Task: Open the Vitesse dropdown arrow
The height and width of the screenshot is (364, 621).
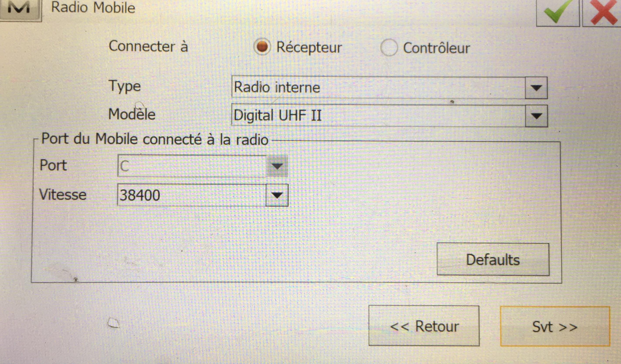Action: [277, 195]
